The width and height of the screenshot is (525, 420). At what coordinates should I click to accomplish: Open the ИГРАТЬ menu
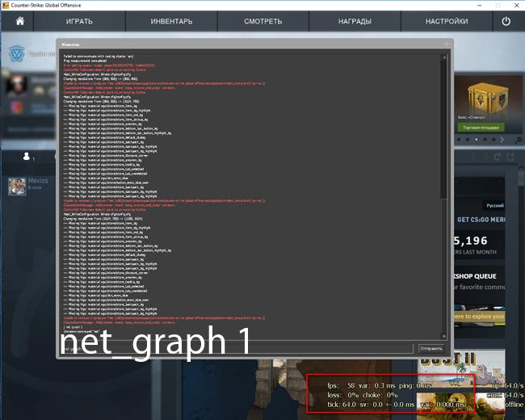(x=79, y=22)
